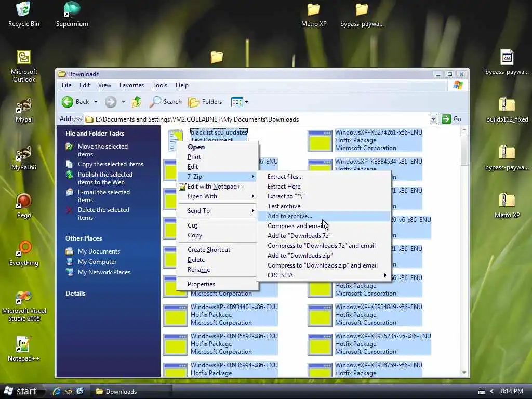The height and width of the screenshot is (399, 532).
Task: Select WindowsXP-KB936235-v5-x86-ENU hotfix file
Action: 369,344
